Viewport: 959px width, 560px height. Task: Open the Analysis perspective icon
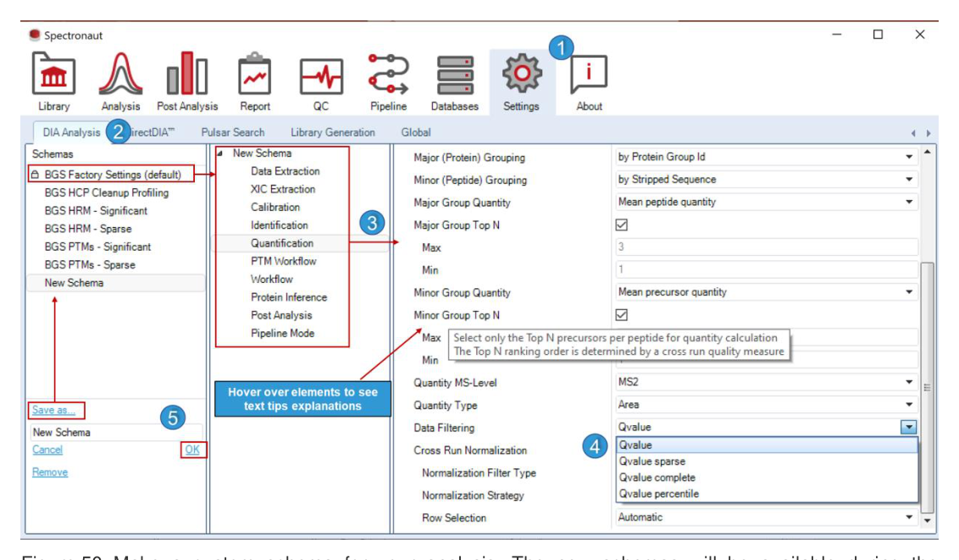[x=120, y=74]
